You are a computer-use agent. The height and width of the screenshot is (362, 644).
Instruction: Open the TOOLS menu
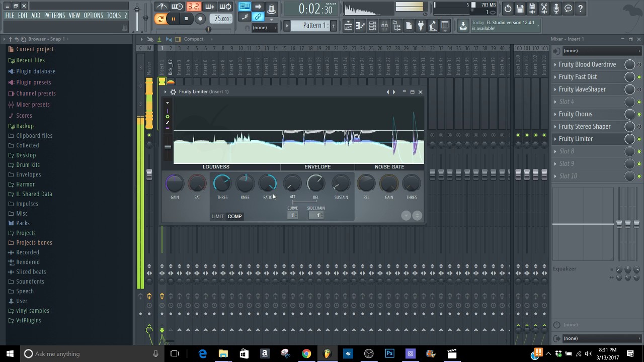114,16
